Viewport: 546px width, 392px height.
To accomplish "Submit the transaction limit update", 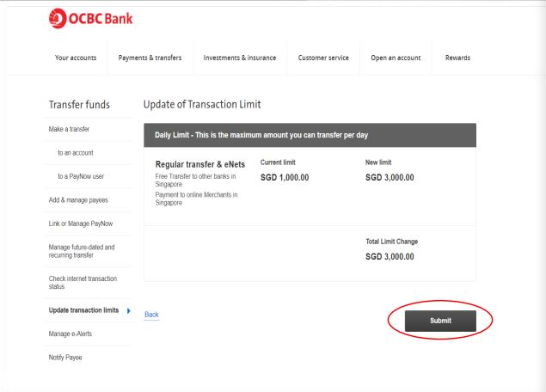I will point(439,321).
